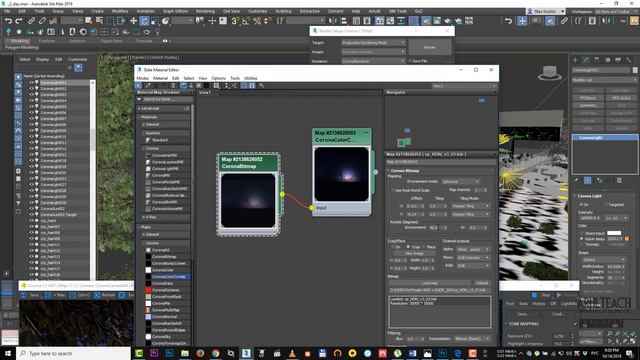Click the Direct input white color swatch
Viewport: 640px width, 360px height.
tap(613, 233)
